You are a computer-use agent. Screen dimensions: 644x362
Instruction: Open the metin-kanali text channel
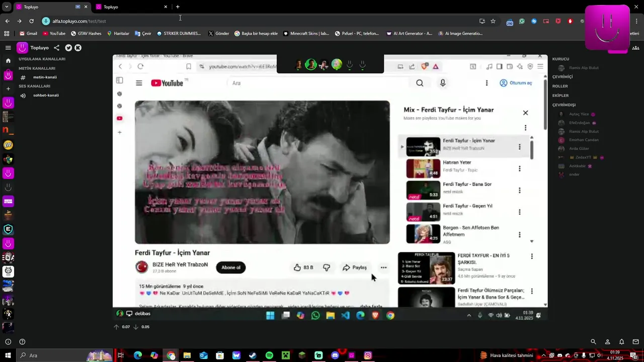click(45, 77)
